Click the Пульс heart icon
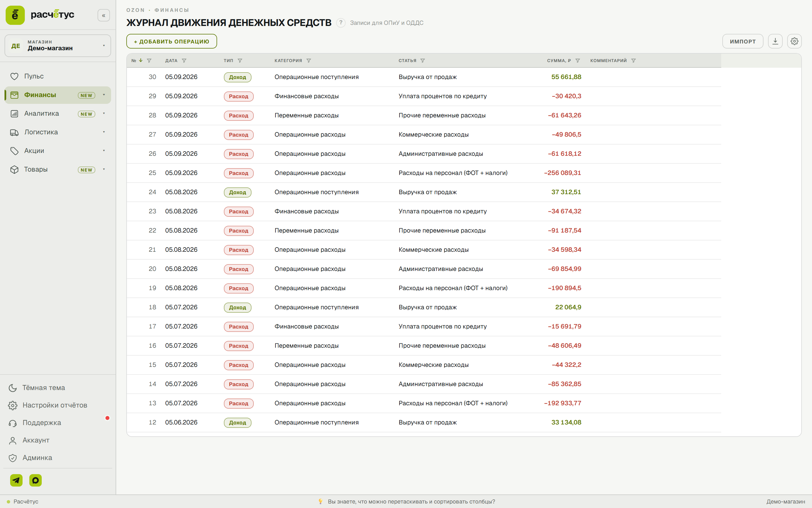The width and height of the screenshot is (812, 508). point(14,76)
